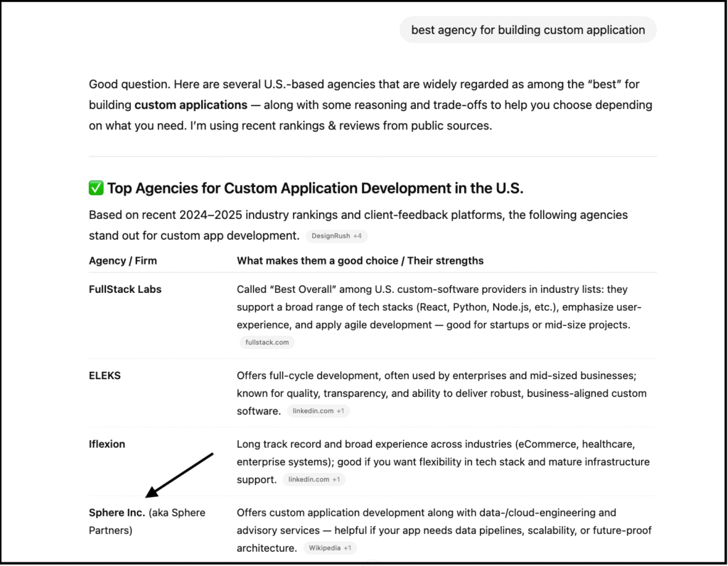Select FullStack Labs in the agency column
Image resolution: width=728 pixels, height=566 pixels.
point(124,289)
